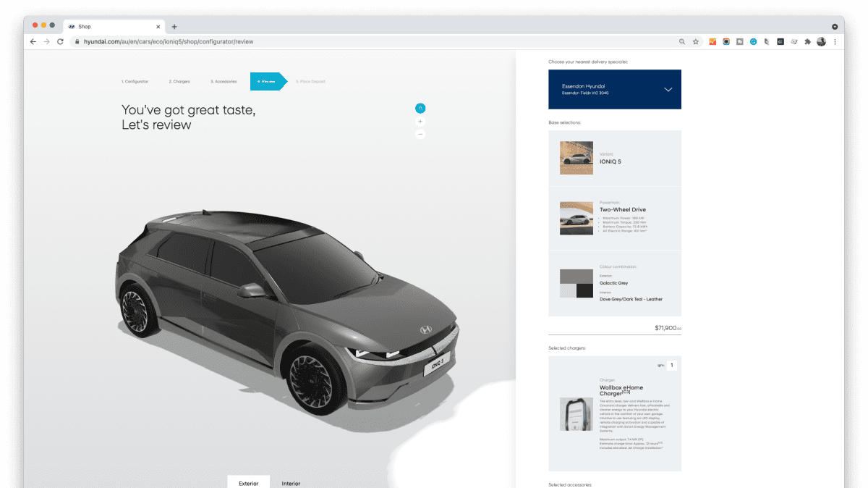The width and height of the screenshot is (868, 488).
Task: Zoom in on the car with plus button
Action: (x=420, y=122)
